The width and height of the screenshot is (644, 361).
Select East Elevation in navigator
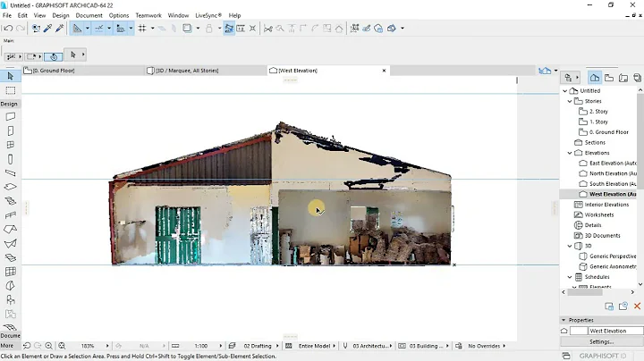608,163
